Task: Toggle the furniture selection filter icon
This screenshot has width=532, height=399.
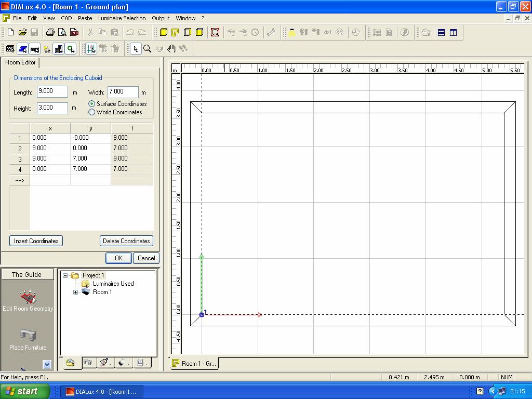Action: click(x=35, y=49)
